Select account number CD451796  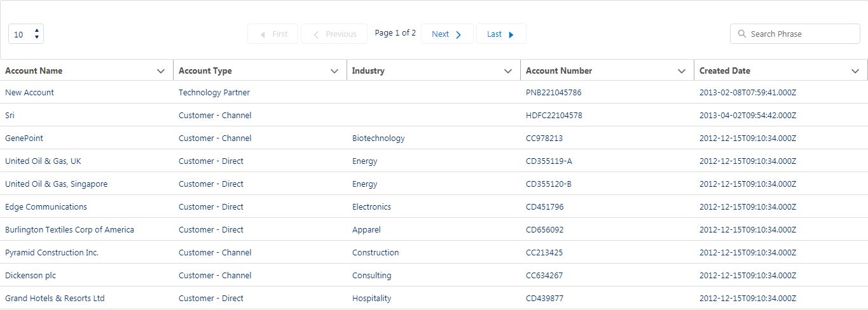coord(544,207)
